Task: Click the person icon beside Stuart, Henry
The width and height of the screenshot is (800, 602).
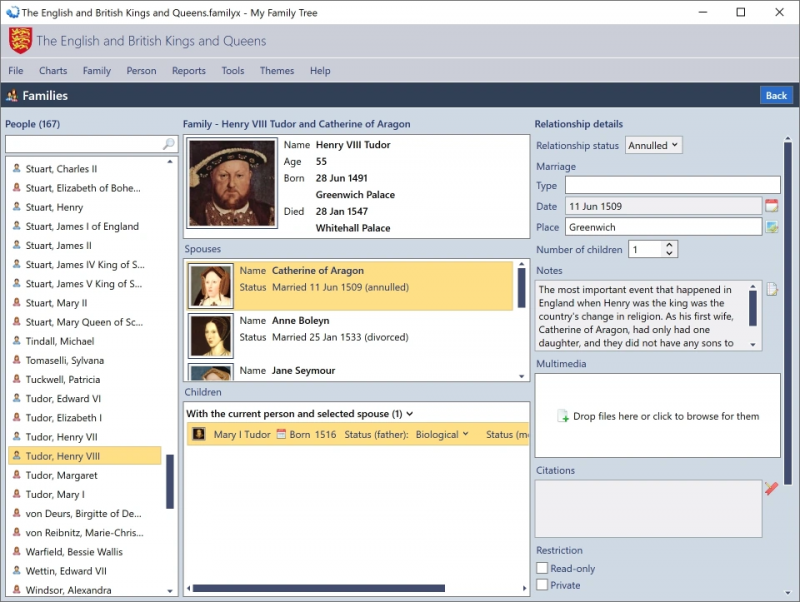Action: (x=17, y=207)
